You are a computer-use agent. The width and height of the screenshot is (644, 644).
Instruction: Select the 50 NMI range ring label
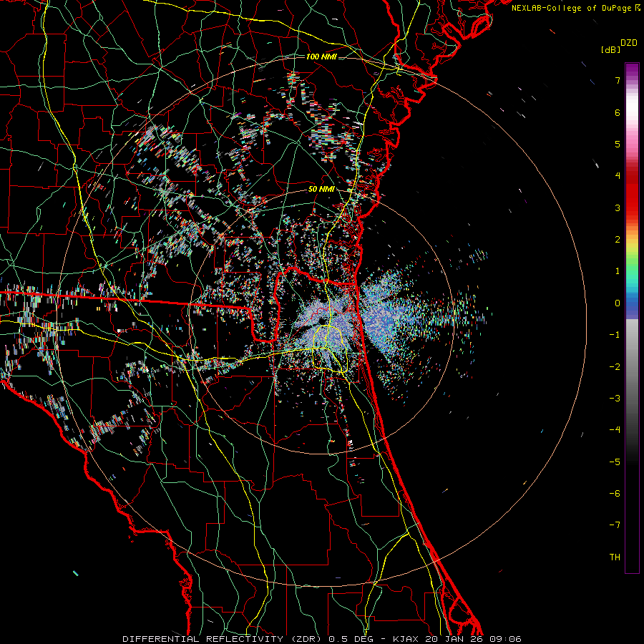[x=321, y=189]
